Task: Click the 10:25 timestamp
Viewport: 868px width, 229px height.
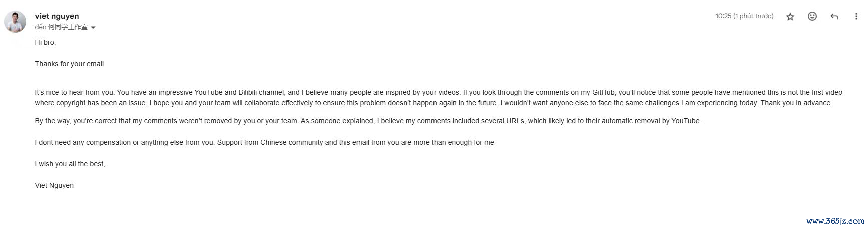Action: tap(744, 16)
